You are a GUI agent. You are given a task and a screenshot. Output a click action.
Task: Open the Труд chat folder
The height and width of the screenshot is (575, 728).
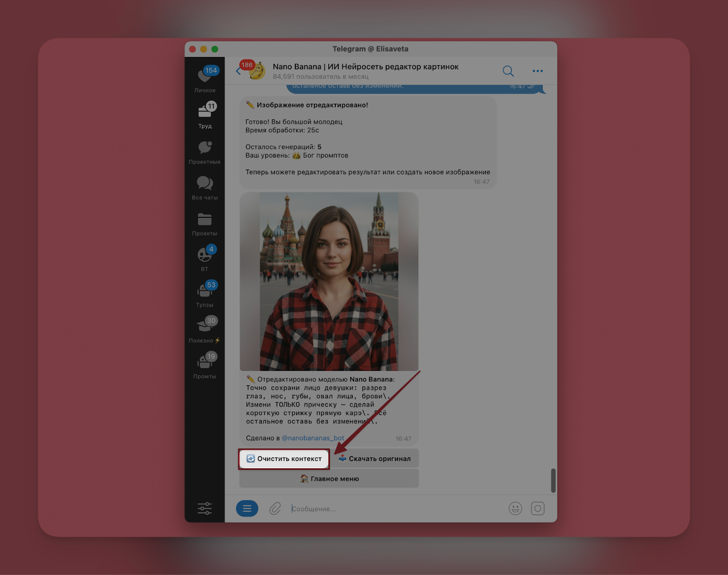204,115
